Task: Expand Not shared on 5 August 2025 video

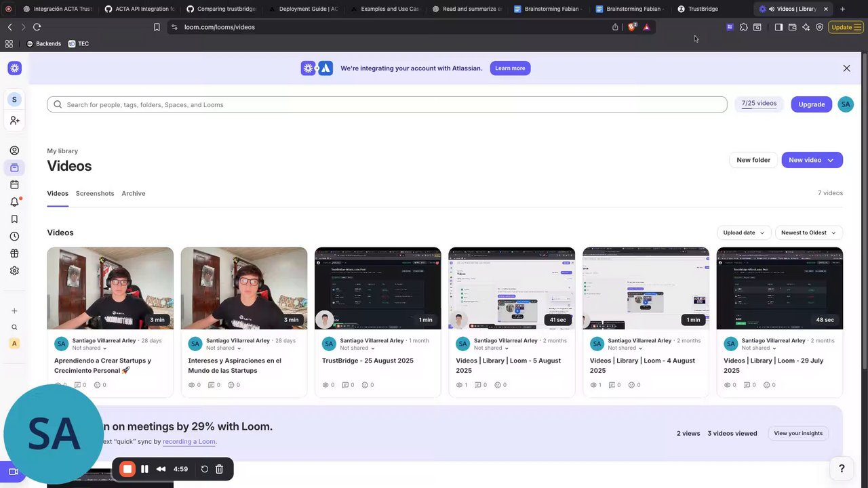Action: [x=492, y=348]
